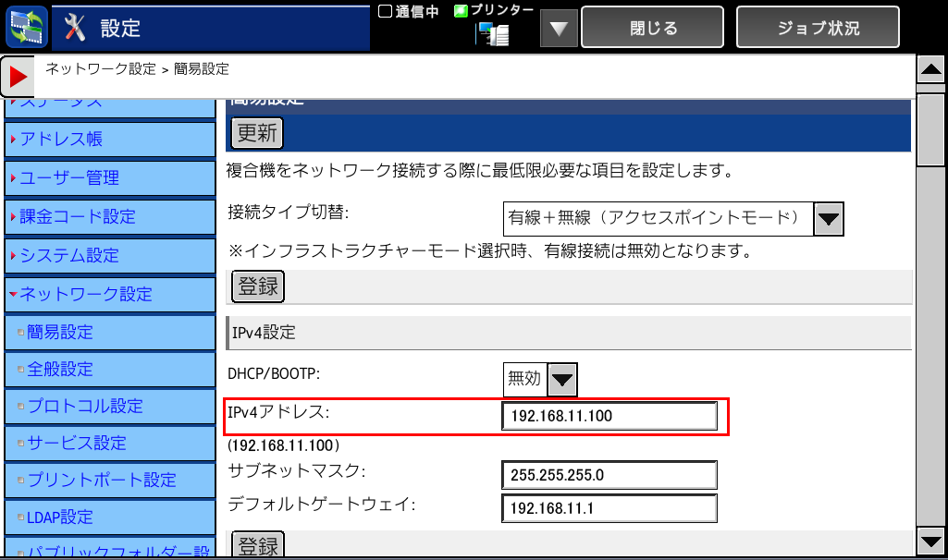Screen dimensions: 948x560
Task: Click the サブネットマスク input field
Action: click(609, 475)
